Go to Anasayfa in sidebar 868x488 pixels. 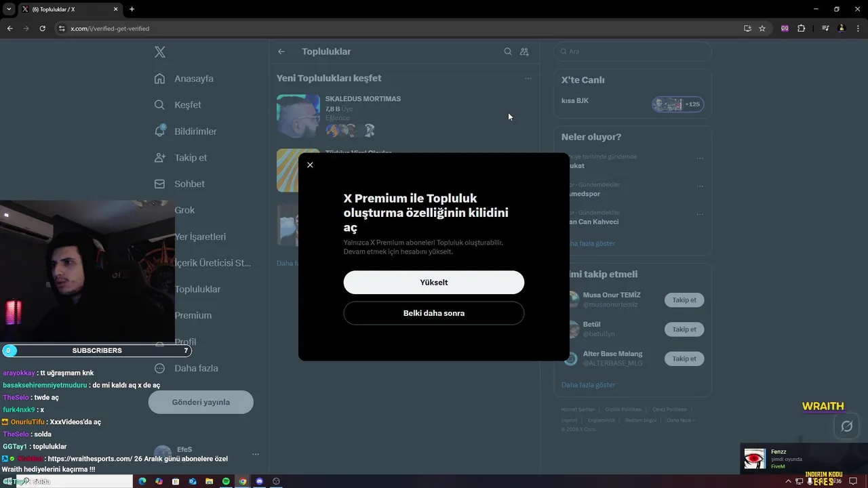point(194,79)
